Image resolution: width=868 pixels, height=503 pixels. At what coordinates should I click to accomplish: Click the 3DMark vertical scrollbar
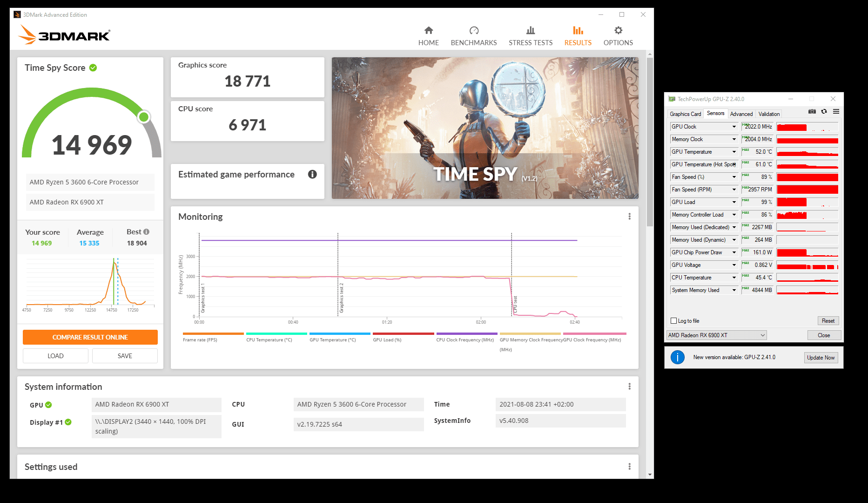(x=650, y=142)
